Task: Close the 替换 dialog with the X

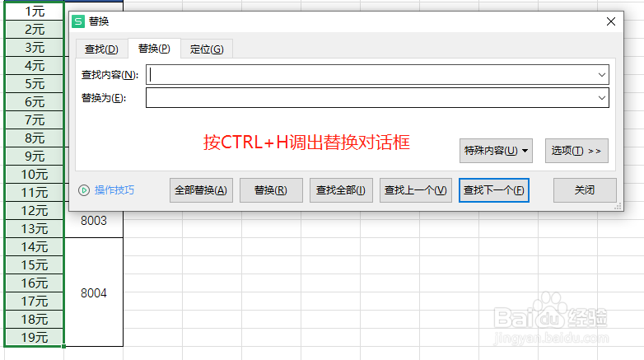Action: [x=611, y=21]
